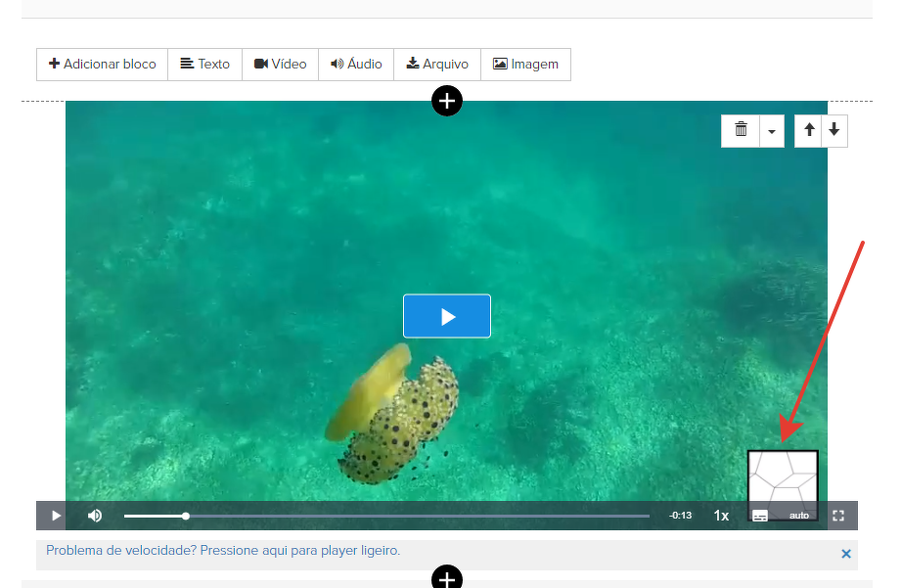Screen dimensions: 901x588
Task: Click the plus circle above the video block
Action: coord(447,101)
